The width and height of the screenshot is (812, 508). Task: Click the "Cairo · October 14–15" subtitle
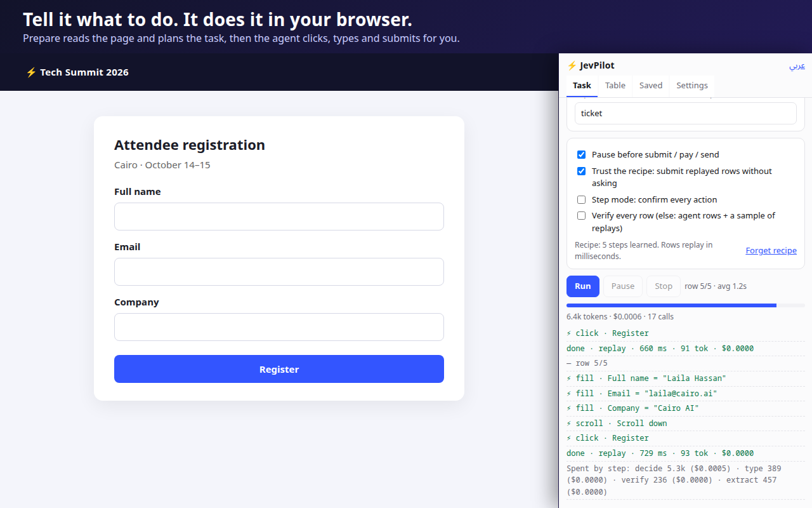(162, 165)
